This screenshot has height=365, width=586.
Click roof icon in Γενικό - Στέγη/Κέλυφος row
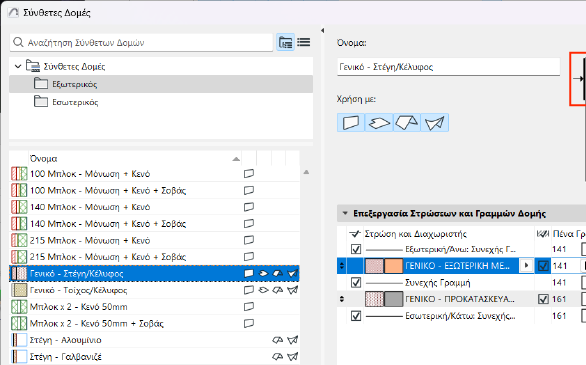coord(278,273)
